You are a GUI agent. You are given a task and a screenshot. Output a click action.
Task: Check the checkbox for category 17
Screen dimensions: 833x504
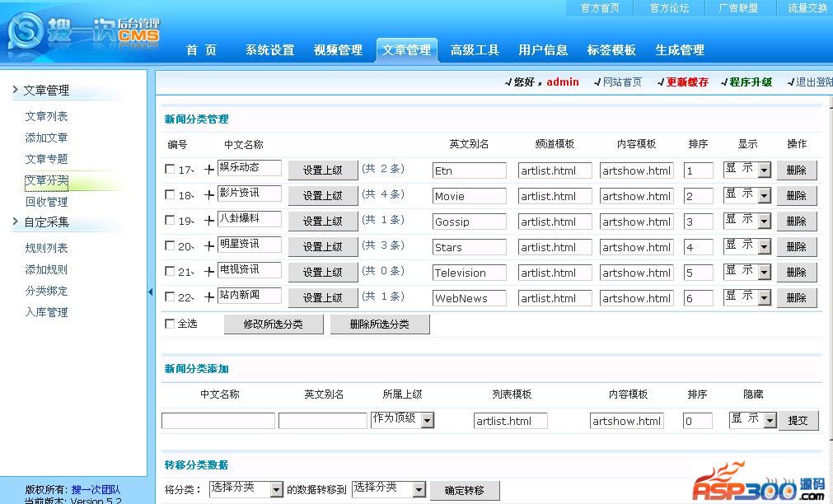pyautogui.click(x=170, y=170)
